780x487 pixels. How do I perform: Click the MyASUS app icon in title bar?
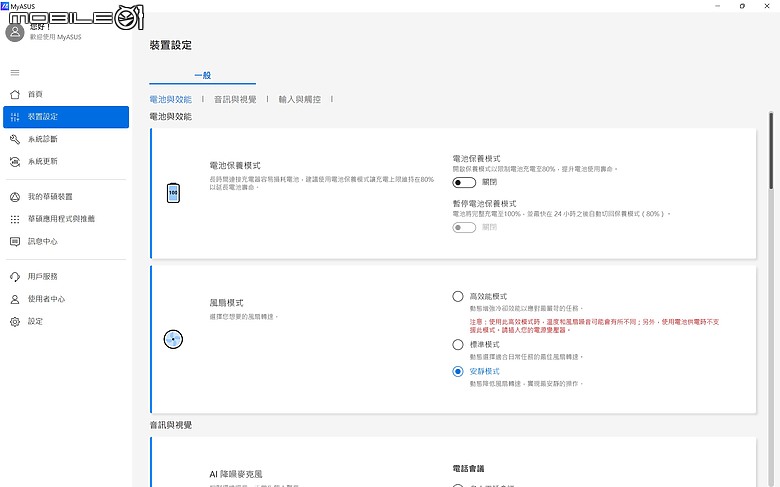coord(5,6)
